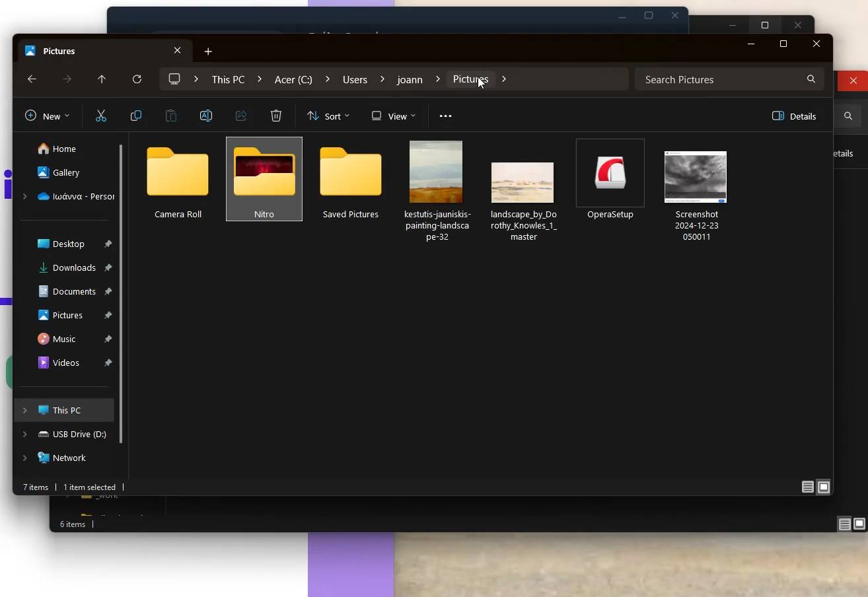Viewport: 868px width, 597px height.
Task: Go up one folder level
Action: (x=102, y=79)
